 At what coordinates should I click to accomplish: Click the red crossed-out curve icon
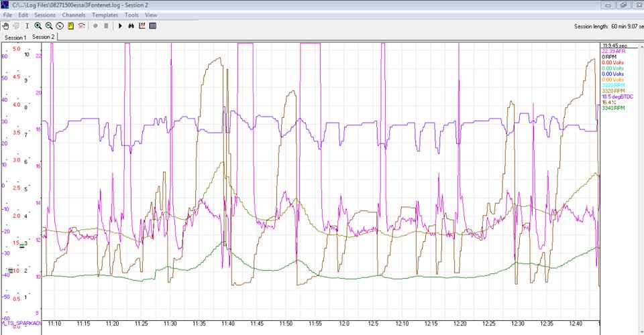point(81,26)
